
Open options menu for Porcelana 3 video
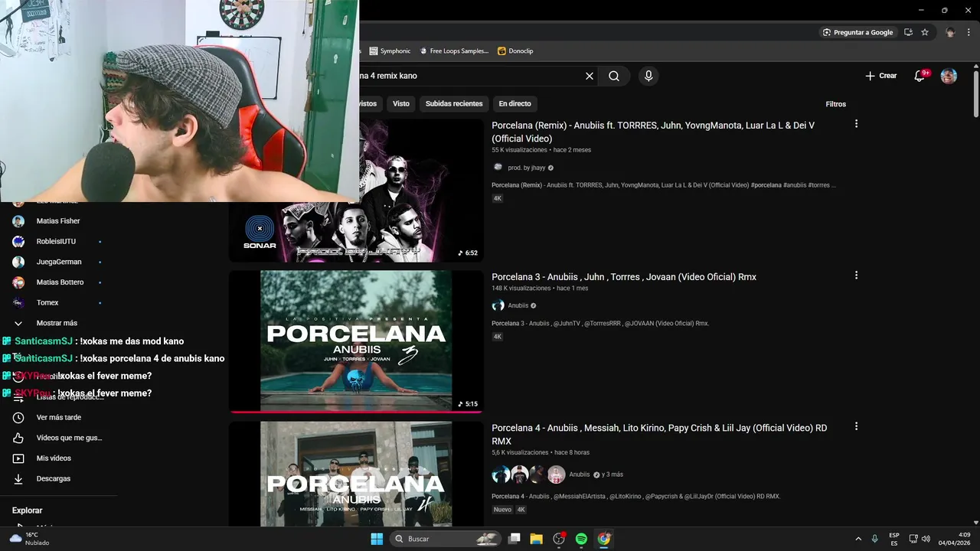(x=856, y=275)
